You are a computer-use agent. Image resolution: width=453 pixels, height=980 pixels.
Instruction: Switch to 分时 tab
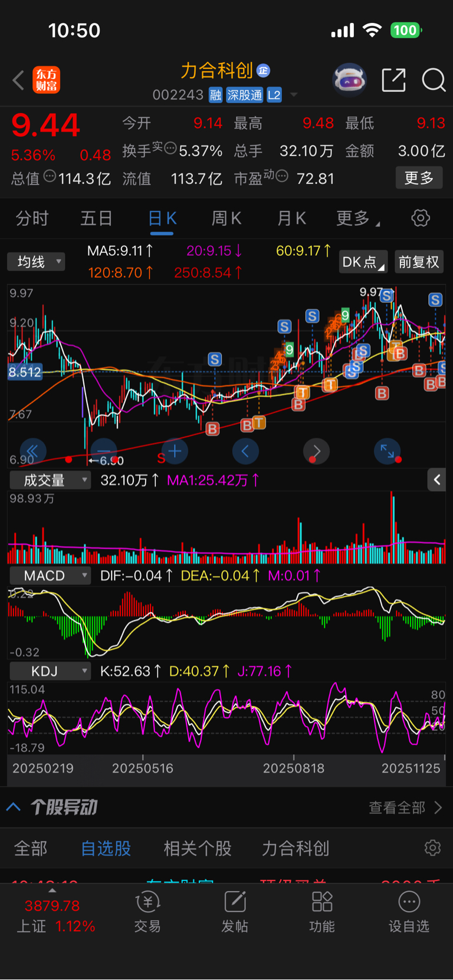coord(32,219)
